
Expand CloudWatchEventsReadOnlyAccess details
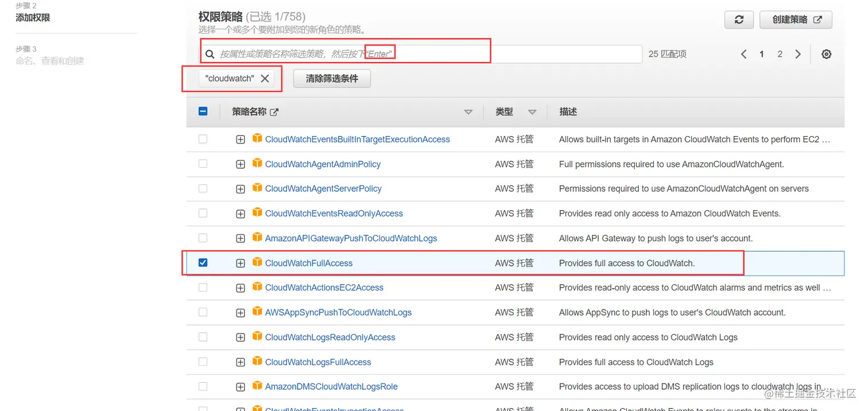pos(241,214)
